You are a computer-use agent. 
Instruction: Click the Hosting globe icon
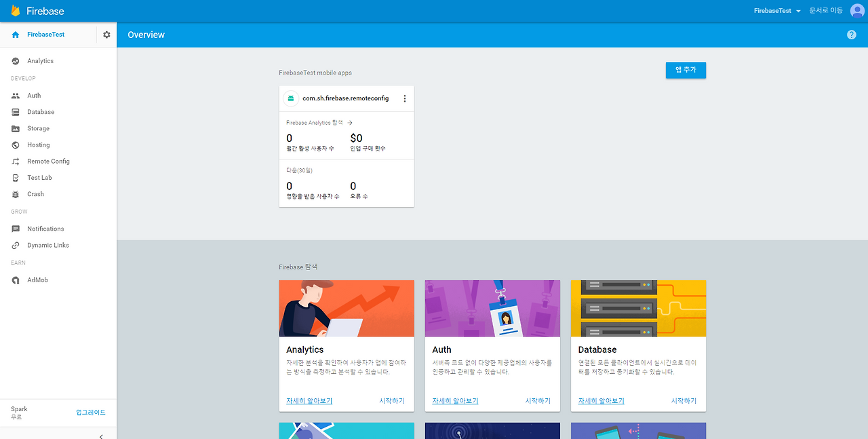coord(16,145)
